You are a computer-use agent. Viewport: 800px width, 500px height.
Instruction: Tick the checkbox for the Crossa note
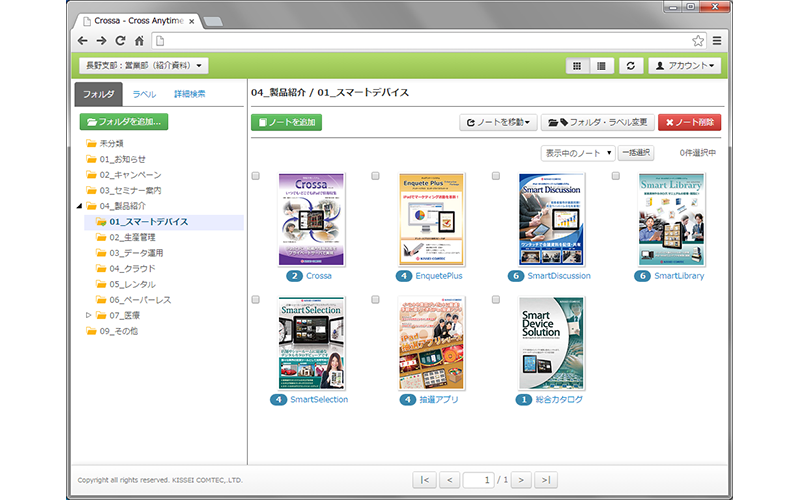click(256, 176)
